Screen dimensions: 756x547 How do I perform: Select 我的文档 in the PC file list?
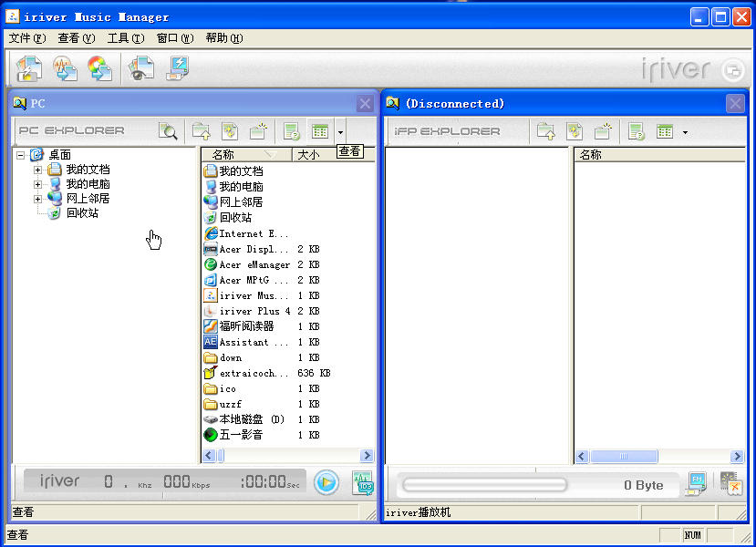pos(233,171)
